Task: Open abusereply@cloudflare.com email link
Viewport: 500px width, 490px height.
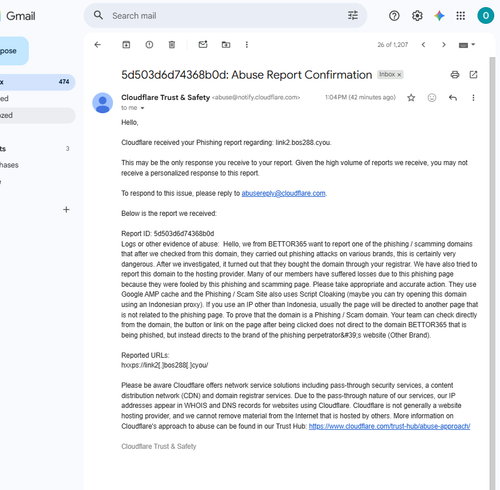Action: (283, 193)
